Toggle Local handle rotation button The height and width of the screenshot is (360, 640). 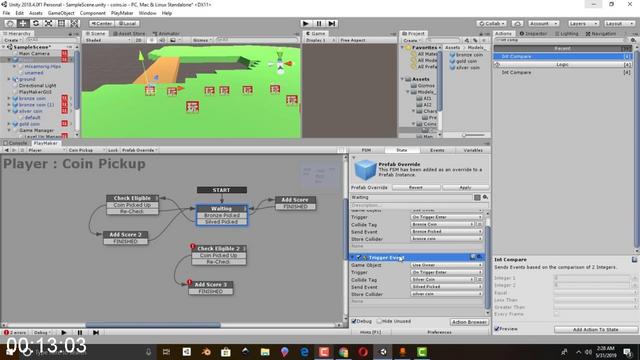(x=128, y=24)
